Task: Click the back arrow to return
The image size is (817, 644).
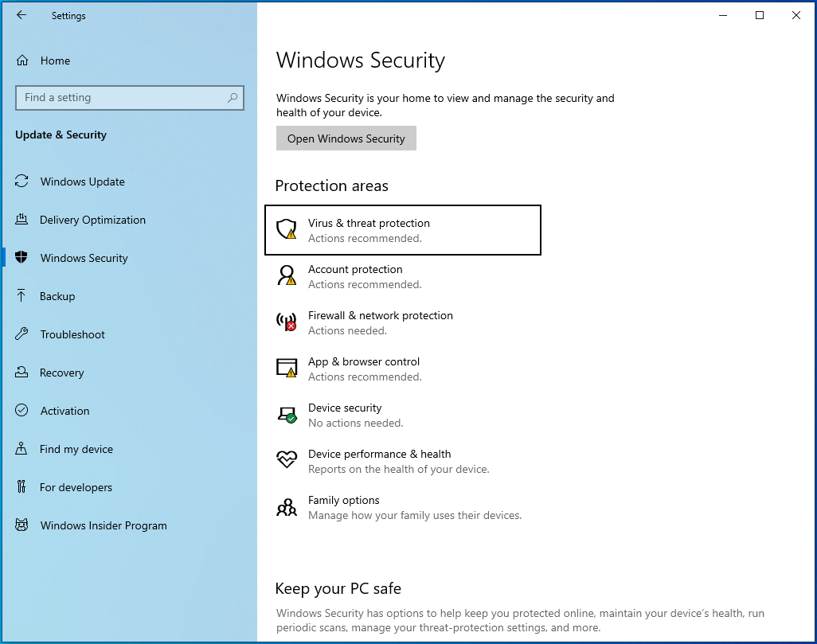Action: [x=21, y=15]
